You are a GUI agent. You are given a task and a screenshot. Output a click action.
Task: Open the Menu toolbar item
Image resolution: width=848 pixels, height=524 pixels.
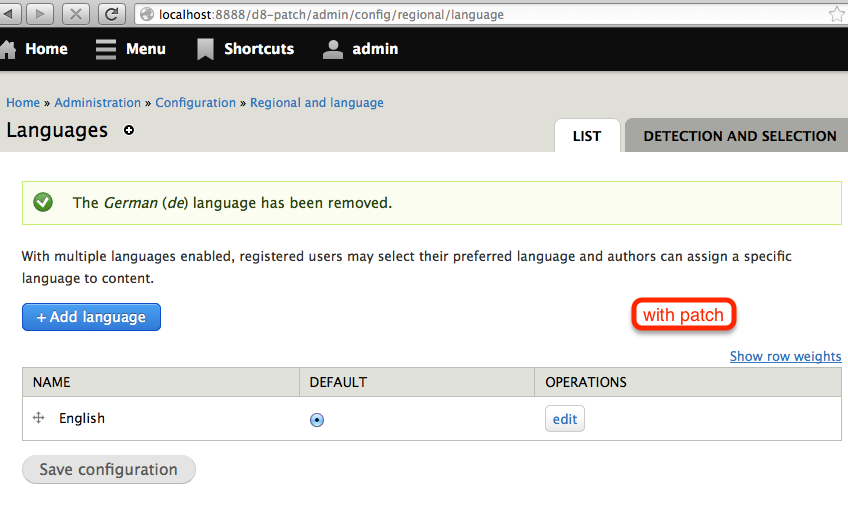(x=131, y=49)
